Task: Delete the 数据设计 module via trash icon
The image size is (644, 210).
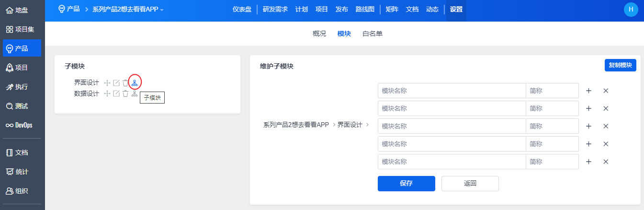Action: click(x=125, y=93)
